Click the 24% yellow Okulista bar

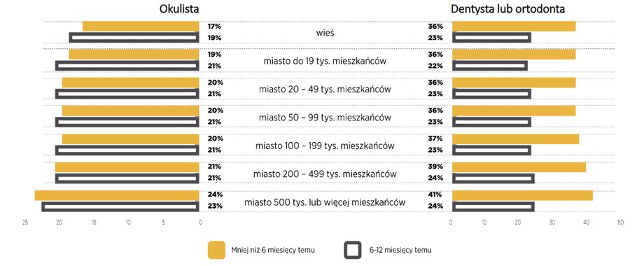point(117,195)
